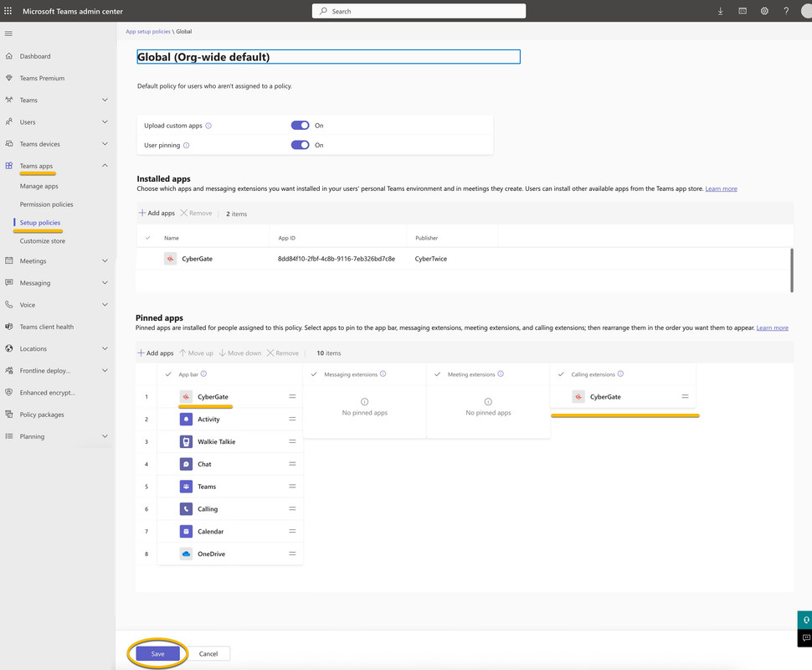Cancel the policy edit
This screenshot has height=670, width=812.
[208, 653]
